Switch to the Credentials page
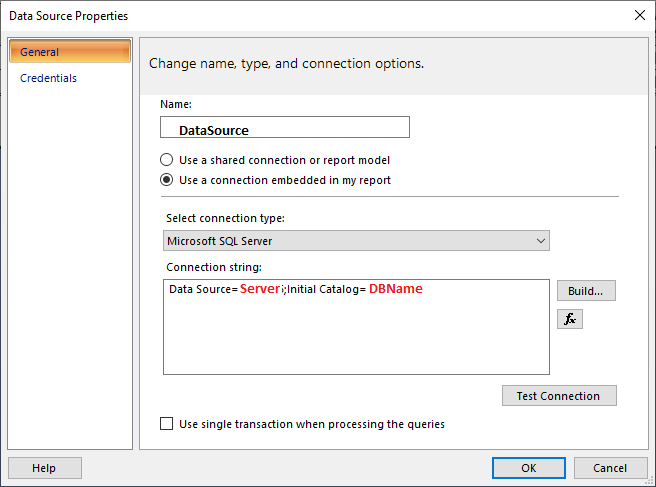This screenshot has height=487, width=656. [x=48, y=78]
